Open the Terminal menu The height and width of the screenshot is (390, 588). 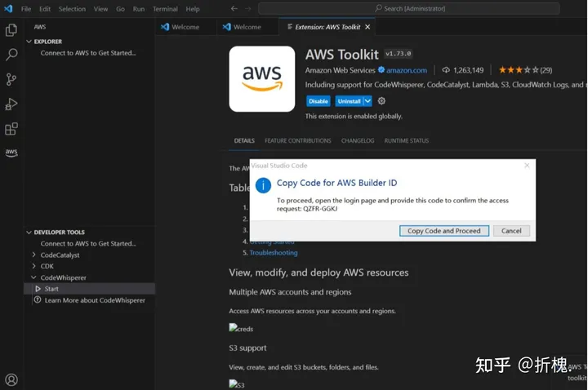click(x=165, y=9)
